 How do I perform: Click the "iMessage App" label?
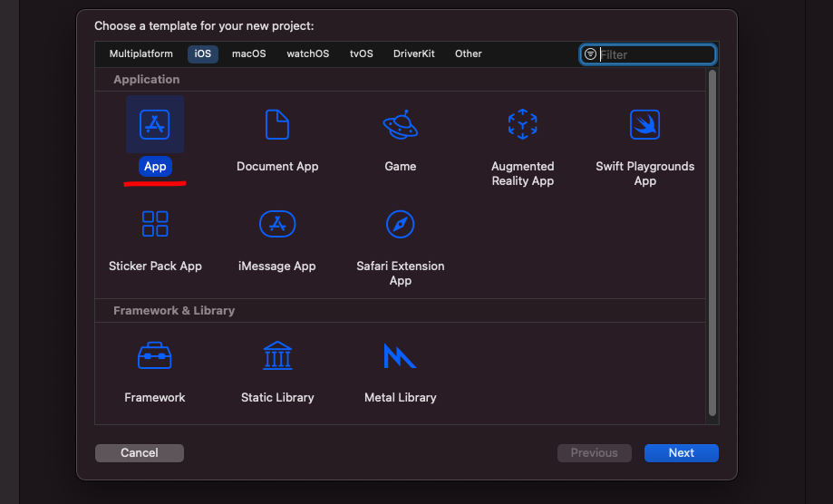[276, 267]
